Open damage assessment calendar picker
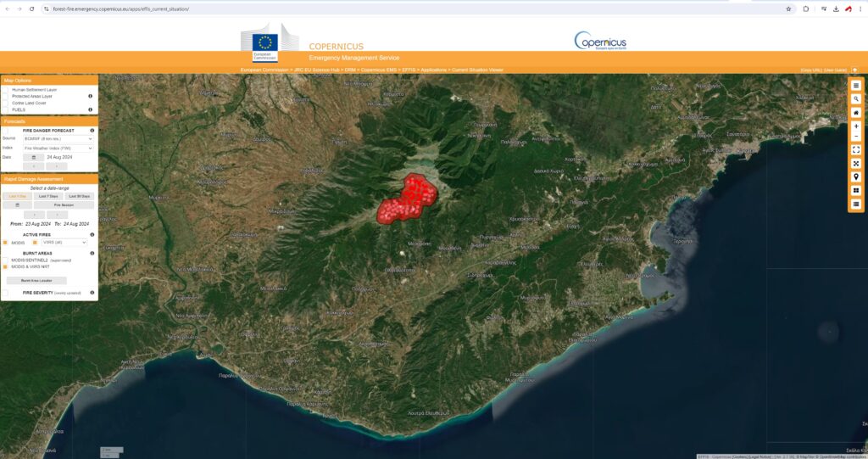The height and width of the screenshot is (459, 868). coord(17,205)
